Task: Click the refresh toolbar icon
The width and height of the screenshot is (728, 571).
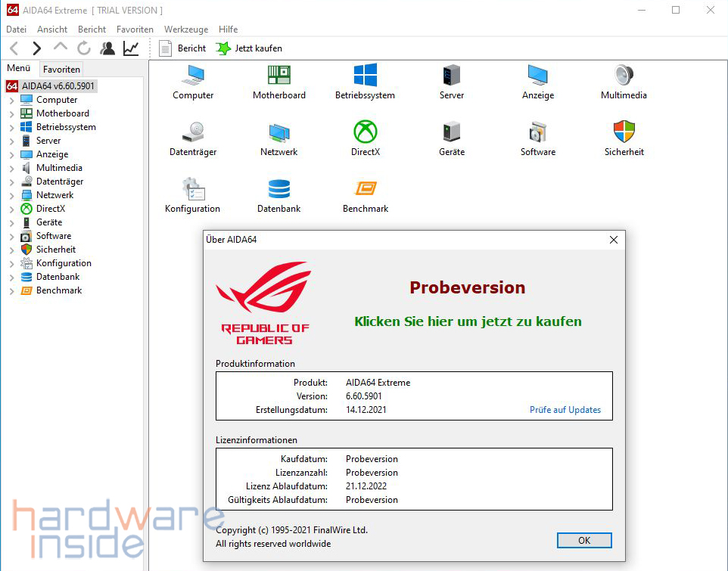Action: pos(84,48)
